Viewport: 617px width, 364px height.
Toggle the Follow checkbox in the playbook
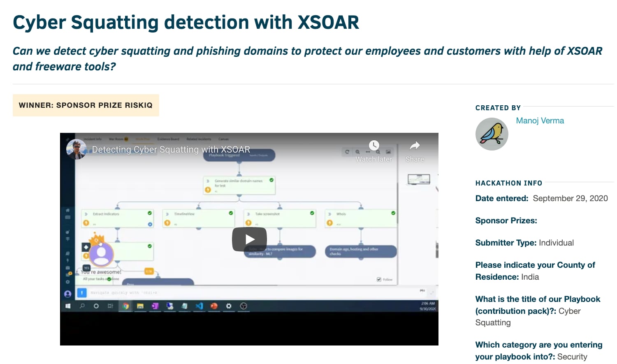click(379, 279)
